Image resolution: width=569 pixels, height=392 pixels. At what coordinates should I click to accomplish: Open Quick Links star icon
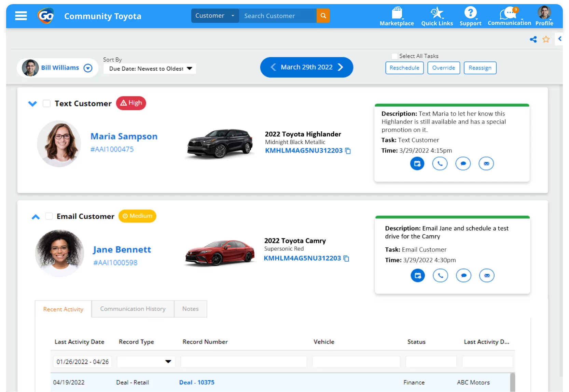point(437,13)
